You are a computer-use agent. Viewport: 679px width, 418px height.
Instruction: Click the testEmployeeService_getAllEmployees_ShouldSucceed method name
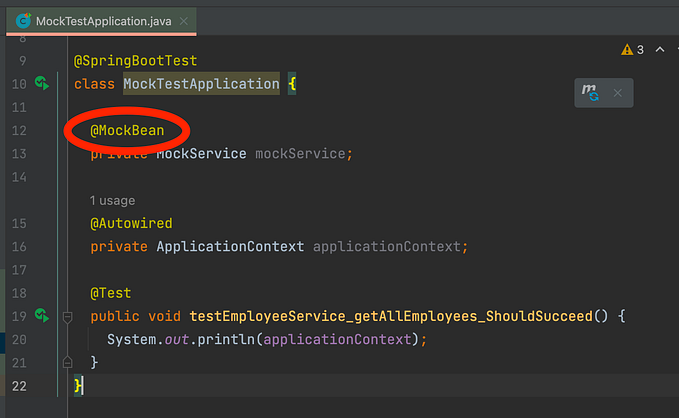click(x=391, y=316)
